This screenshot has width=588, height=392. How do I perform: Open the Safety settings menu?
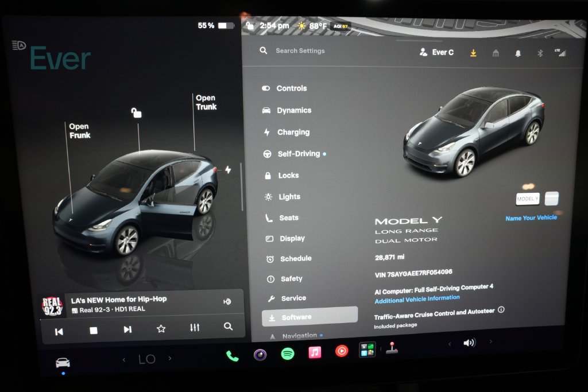285,279
